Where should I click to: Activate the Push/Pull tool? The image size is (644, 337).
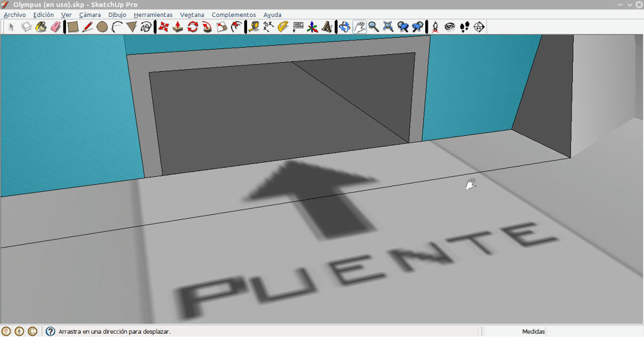tap(178, 27)
